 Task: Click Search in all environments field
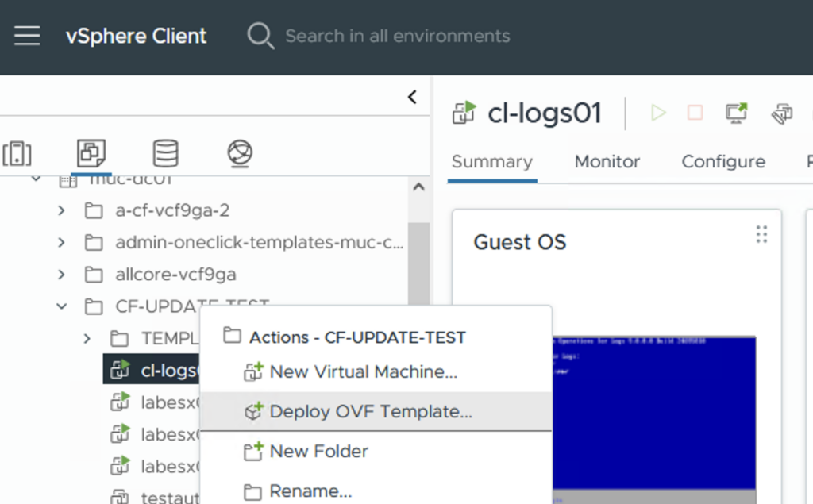pos(397,37)
